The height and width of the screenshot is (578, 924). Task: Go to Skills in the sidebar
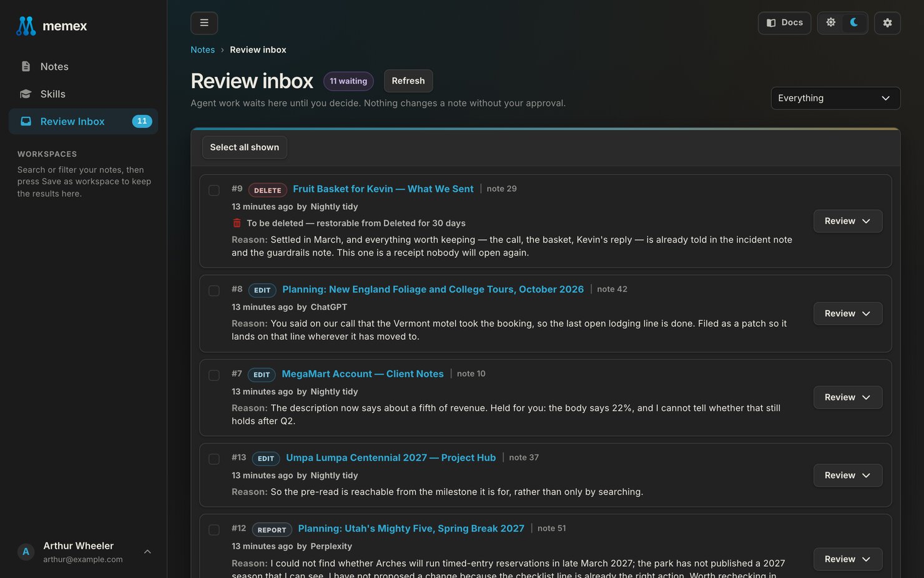coord(83,94)
